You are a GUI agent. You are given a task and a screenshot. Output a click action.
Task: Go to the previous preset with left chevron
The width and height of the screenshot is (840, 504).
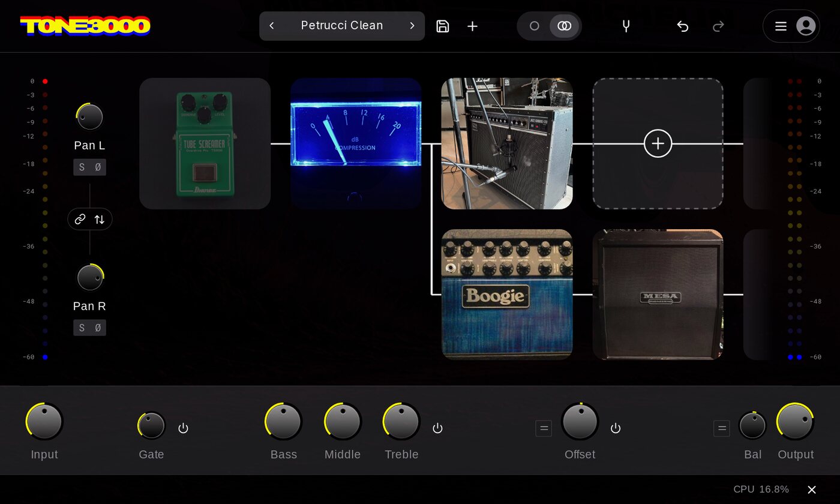tap(272, 26)
